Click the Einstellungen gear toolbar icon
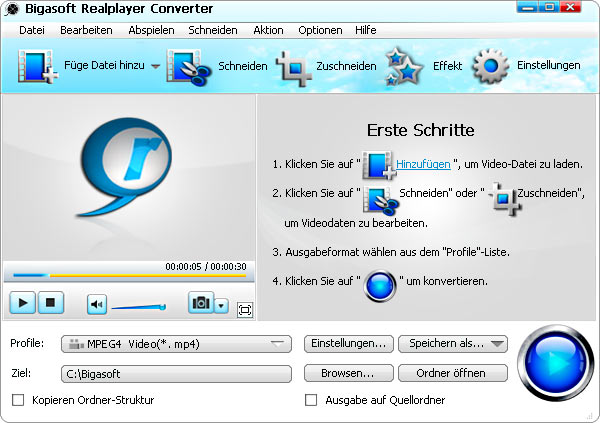600x423 pixels. point(491,66)
